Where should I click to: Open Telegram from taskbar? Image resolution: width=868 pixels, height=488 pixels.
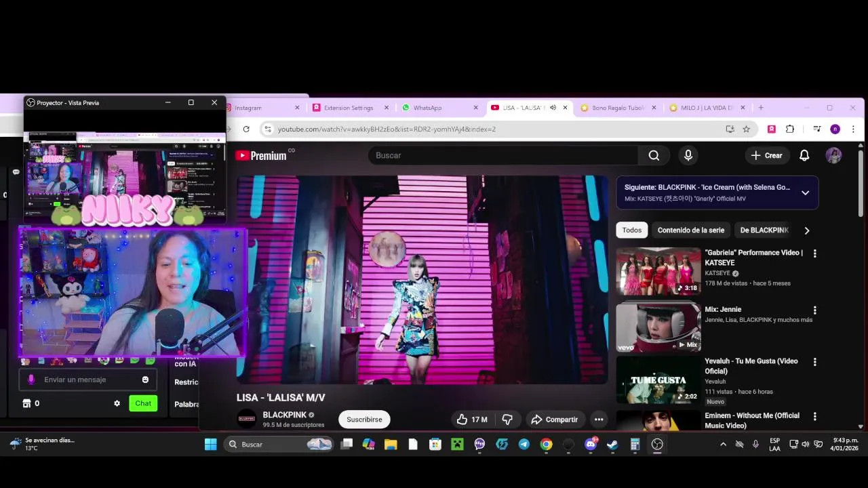(524, 445)
